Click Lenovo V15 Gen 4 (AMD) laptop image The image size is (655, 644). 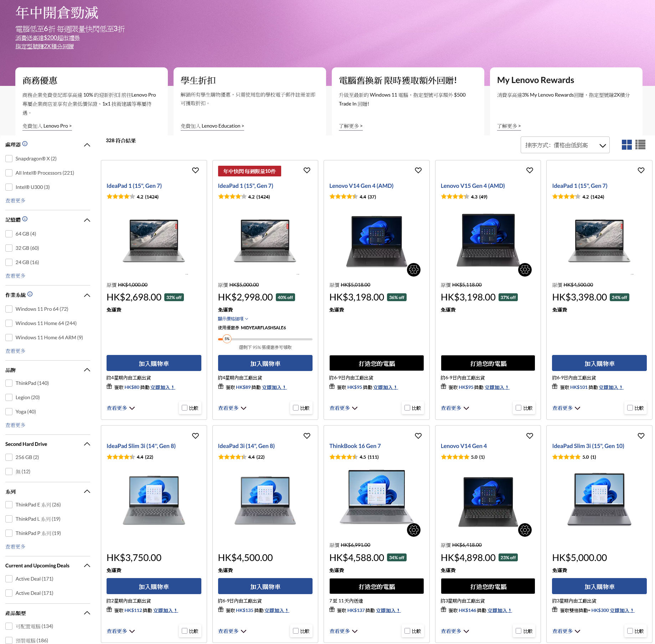pyautogui.click(x=488, y=240)
